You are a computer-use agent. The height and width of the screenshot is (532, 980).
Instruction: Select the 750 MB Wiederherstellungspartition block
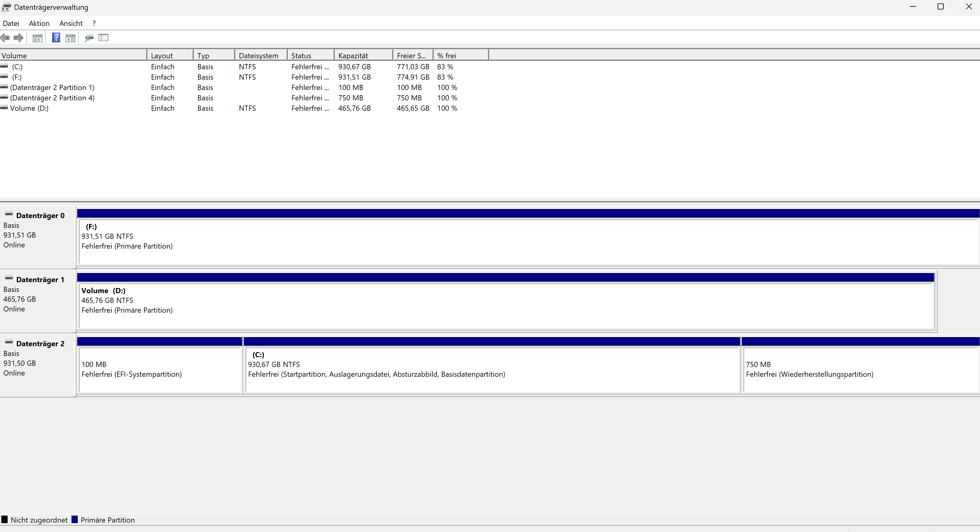click(x=860, y=369)
